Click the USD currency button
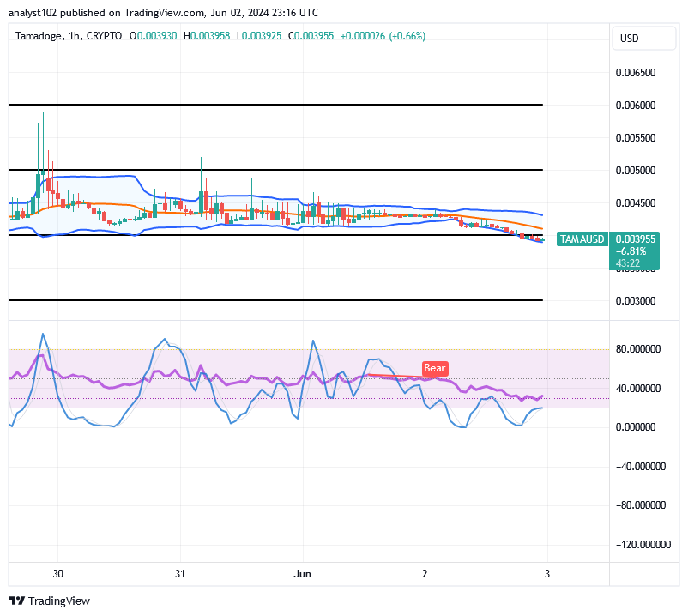 pos(643,38)
